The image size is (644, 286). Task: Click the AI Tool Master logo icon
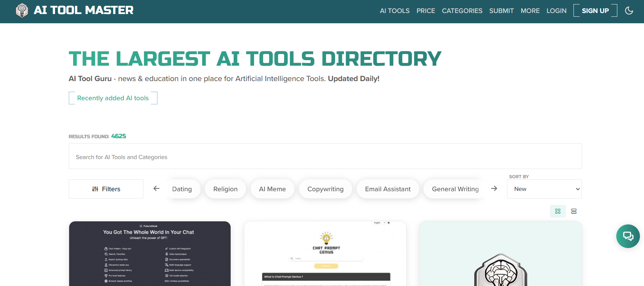point(22,10)
